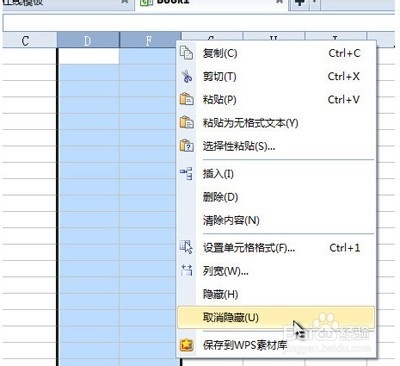Choose 删除(D) from the context menu
The width and height of the screenshot is (400, 366).
[276, 197]
